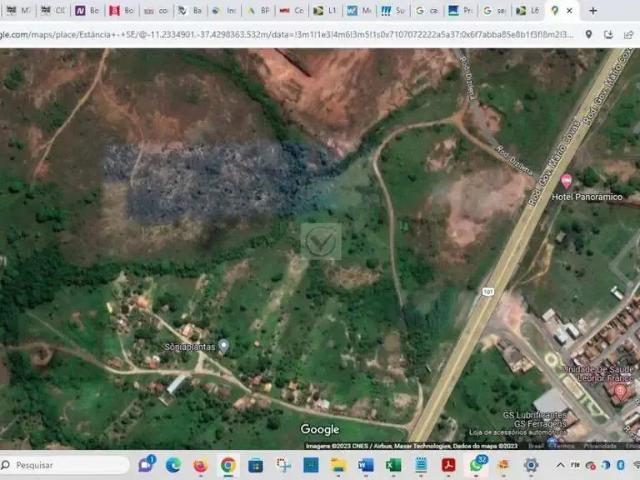This screenshot has width=640, height=480.
Task: Open the Notepad icon in the taskbar
Action: (x=421, y=465)
